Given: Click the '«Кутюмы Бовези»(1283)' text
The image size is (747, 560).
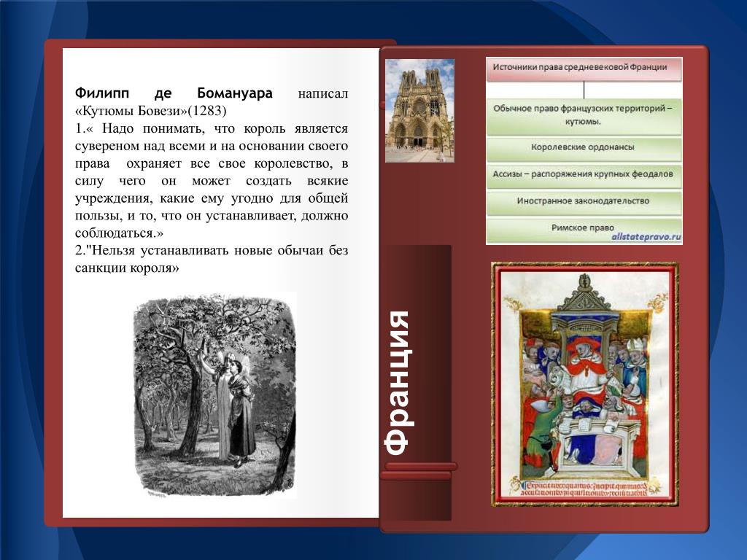Looking at the screenshot, I should tap(151, 112).
